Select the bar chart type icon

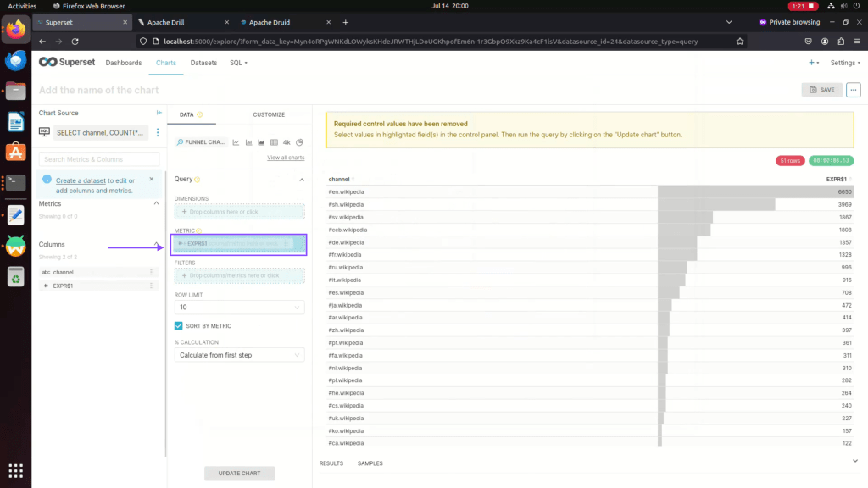(x=248, y=142)
